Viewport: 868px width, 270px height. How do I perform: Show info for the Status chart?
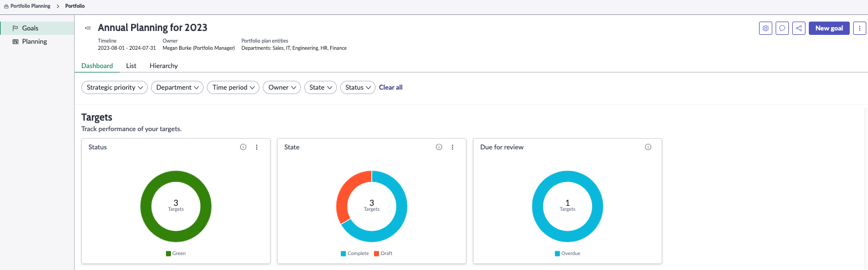243,147
